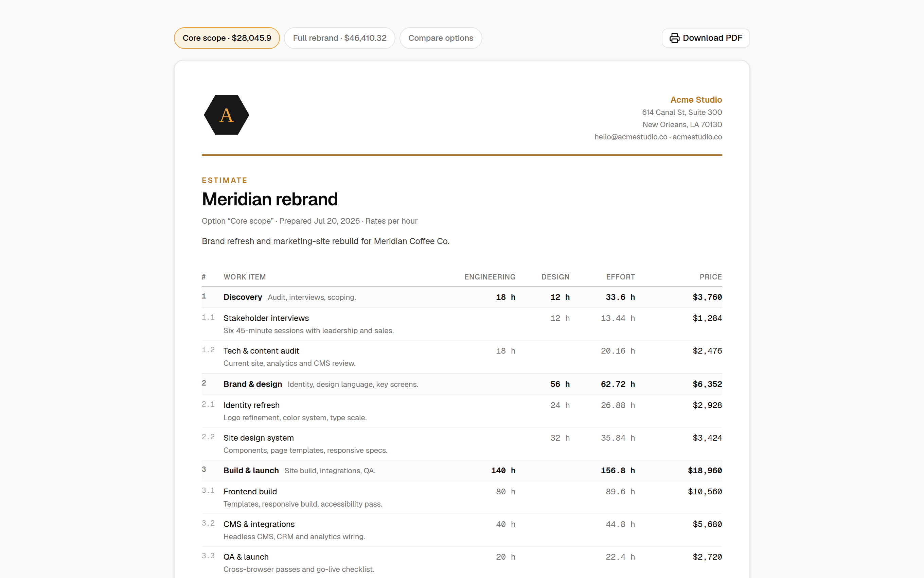Viewport: 924px width, 578px height.
Task: Select the Core scope option tab
Action: pyautogui.click(x=227, y=38)
